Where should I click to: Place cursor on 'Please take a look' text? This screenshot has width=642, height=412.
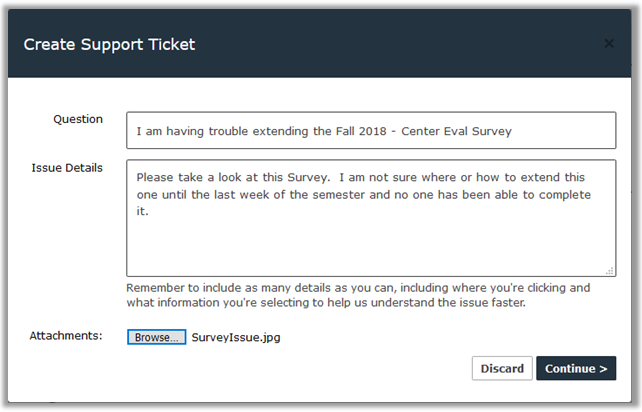coord(186,177)
